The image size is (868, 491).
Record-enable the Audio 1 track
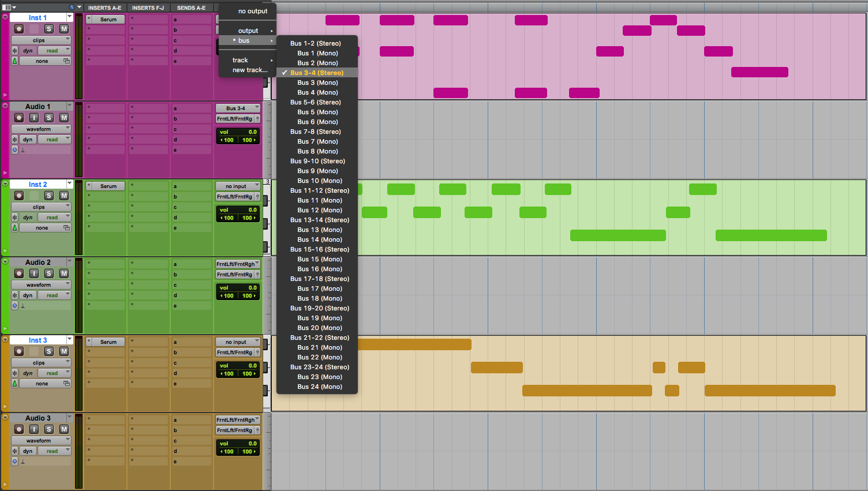[x=19, y=118]
